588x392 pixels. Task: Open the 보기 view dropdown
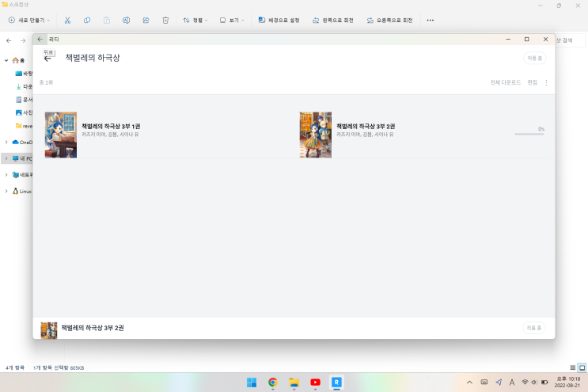[x=231, y=21]
